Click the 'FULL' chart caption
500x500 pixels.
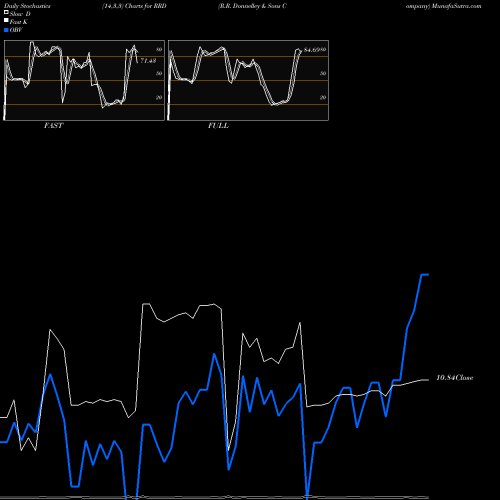pos(218,126)
